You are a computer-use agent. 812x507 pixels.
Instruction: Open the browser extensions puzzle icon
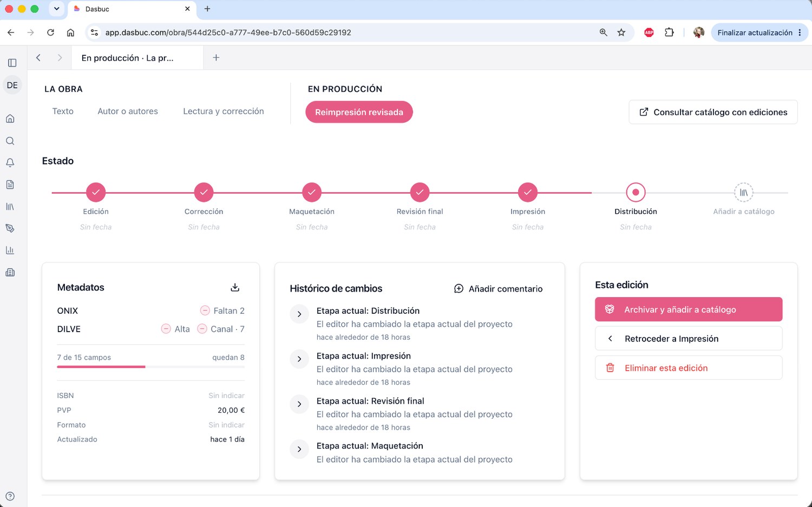(670, 32)
